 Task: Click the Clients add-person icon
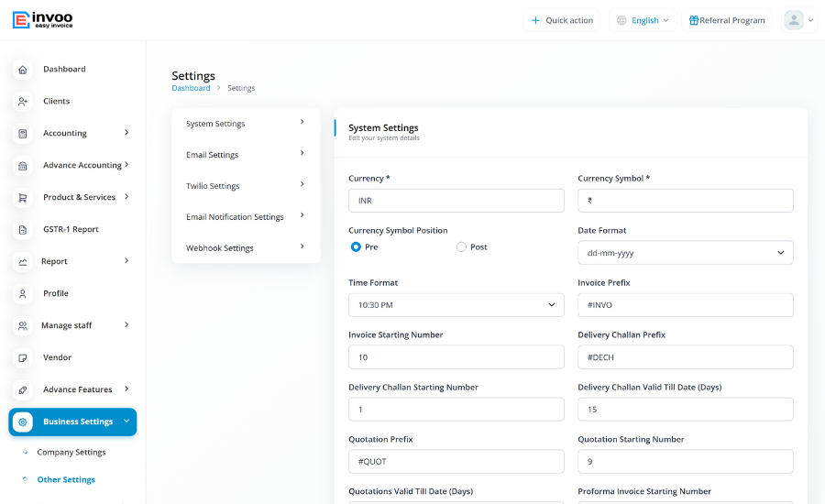(x=23, y=102)
